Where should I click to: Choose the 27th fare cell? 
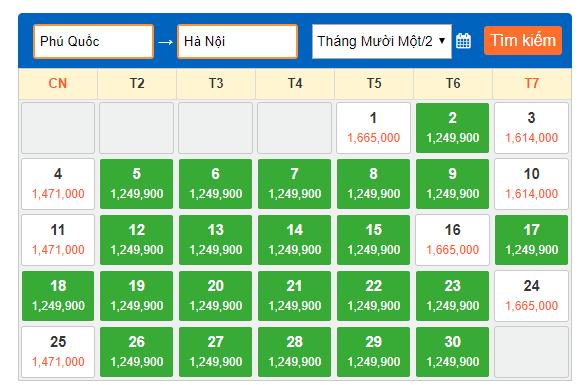point(216,352)
